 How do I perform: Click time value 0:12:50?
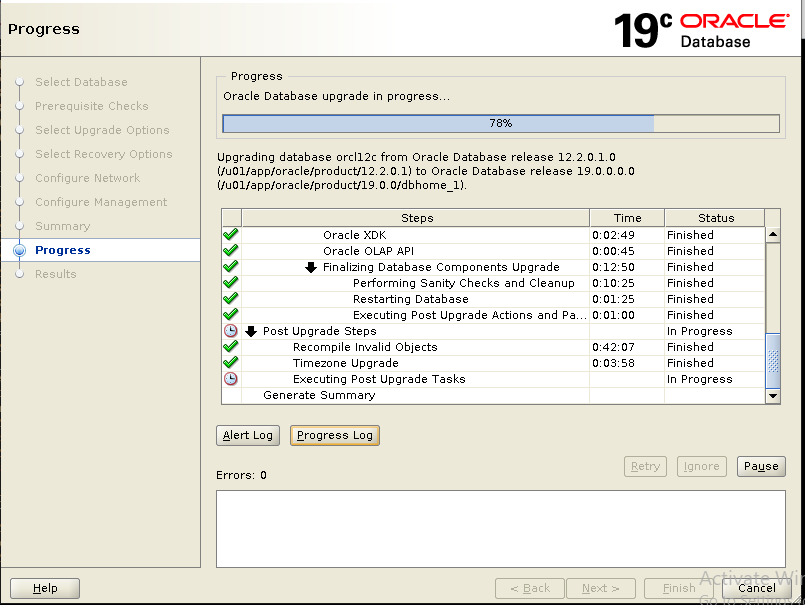coord(614,267)
